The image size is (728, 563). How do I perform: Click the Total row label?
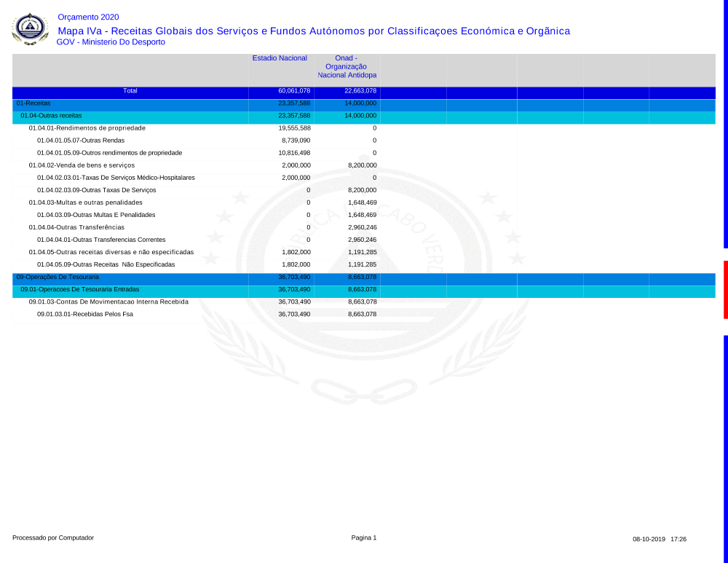(x=130, y=91)
